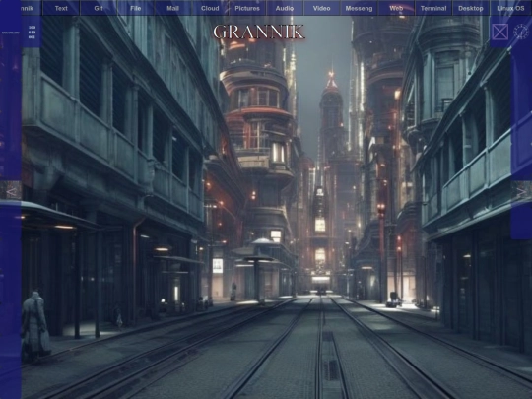Click the crossed-box icon at top right
Screen dimensions: 532x399
[500, 32]
